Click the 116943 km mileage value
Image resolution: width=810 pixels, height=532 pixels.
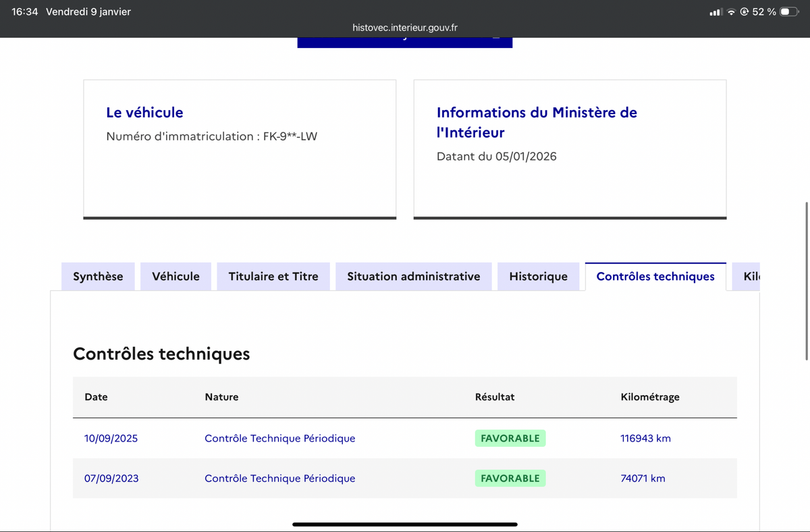tap(645, 438)
